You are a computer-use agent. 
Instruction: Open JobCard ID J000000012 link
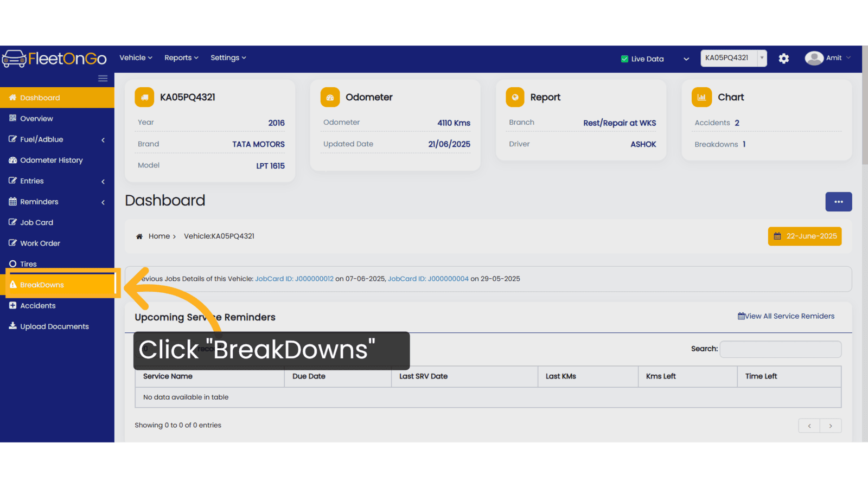[x=294, y=279]
